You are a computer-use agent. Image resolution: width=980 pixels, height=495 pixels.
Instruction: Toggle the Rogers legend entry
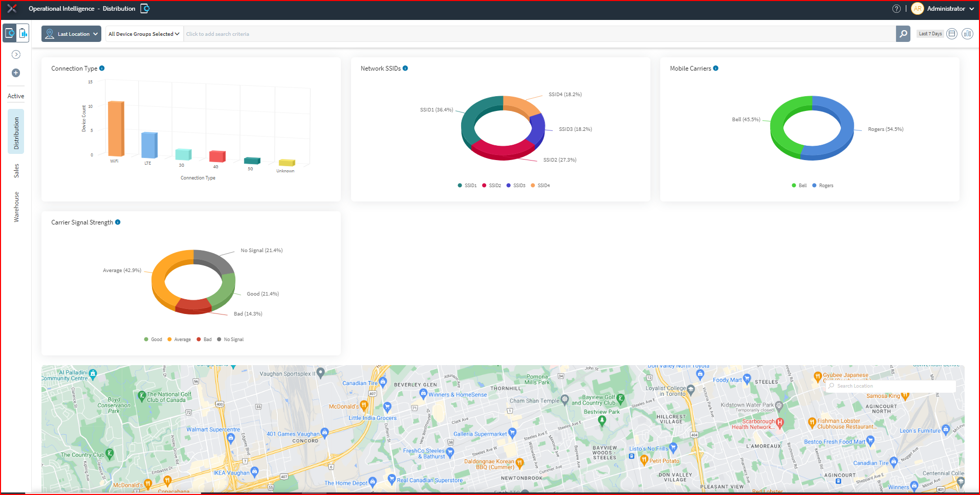(823, 186)
